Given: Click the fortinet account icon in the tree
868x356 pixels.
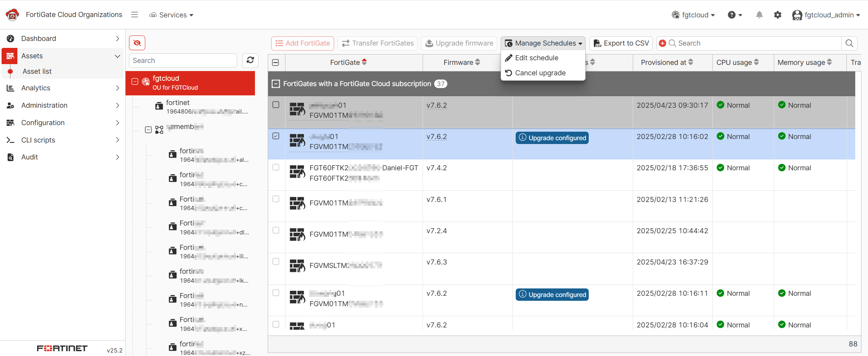Looking at the screenshot, I should [159, 106].
